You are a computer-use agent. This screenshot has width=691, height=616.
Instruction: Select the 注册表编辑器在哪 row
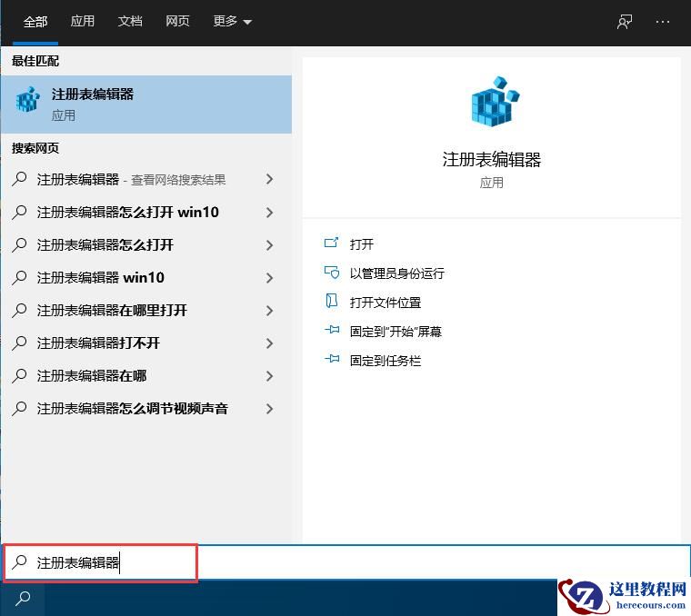[x=145, y=375]
